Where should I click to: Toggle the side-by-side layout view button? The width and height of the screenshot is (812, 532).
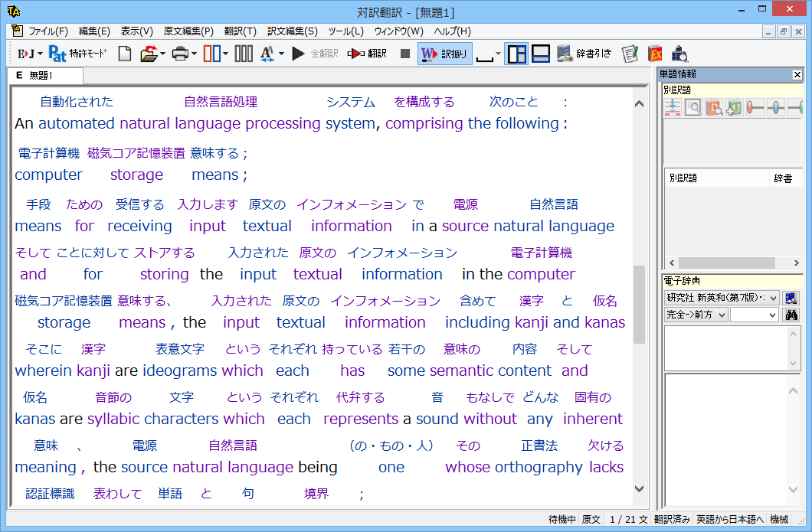tap(517, 54)
